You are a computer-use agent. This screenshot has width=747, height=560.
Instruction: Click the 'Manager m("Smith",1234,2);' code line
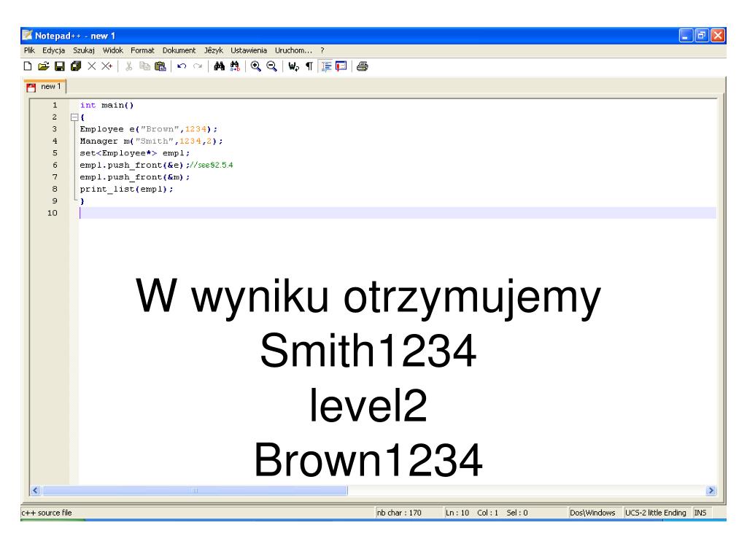(x=151, y=141)
